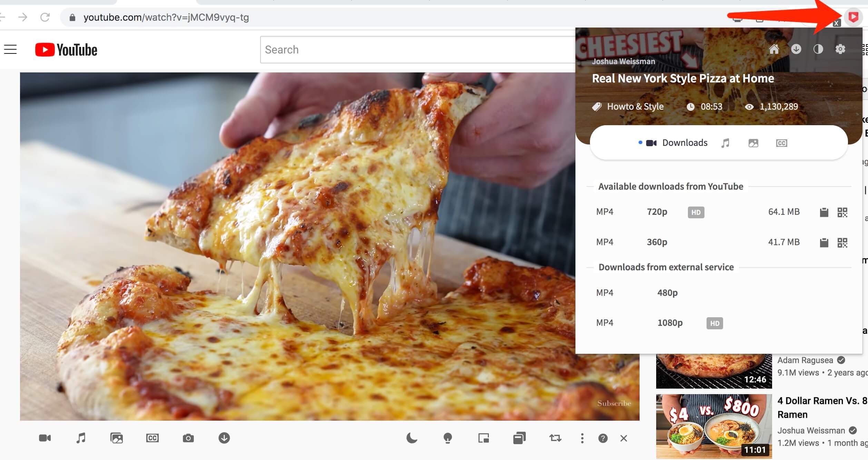
Task: Switch to the thumbnail image tab in the popup
Action: [x=753, y=143]
